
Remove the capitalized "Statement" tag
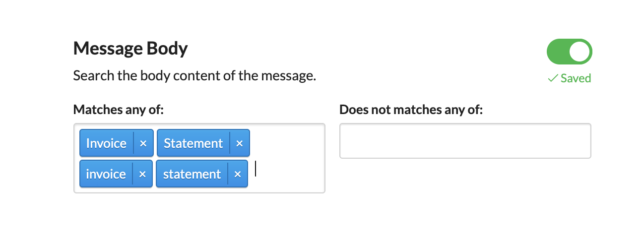point(240,143)
